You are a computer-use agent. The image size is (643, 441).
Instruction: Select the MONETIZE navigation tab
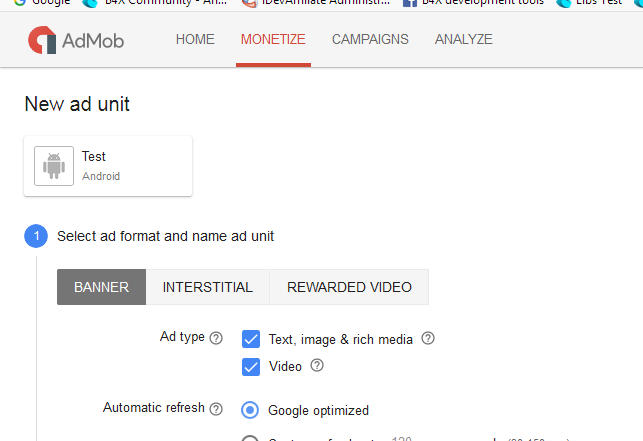tap(273, 39)
